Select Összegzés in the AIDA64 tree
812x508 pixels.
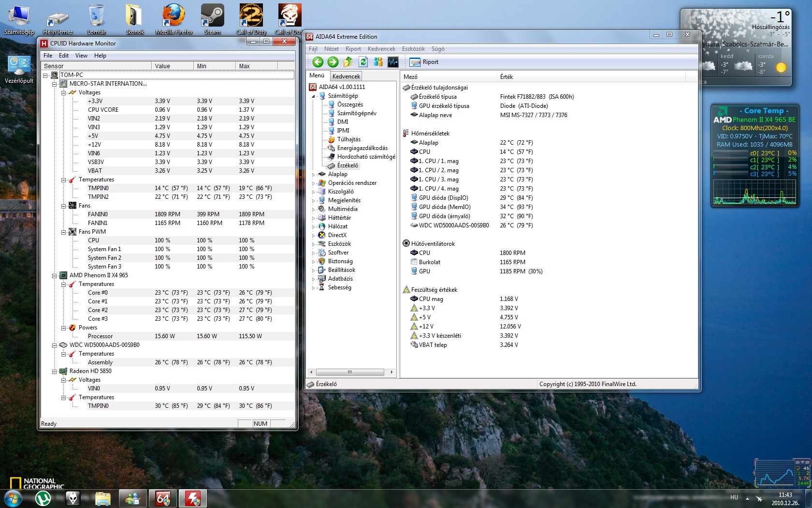click(350, 105)
